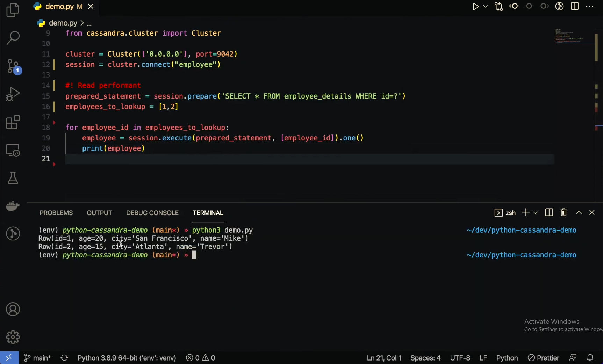Place cursor on empty line 21

click(x=309, y=159)
